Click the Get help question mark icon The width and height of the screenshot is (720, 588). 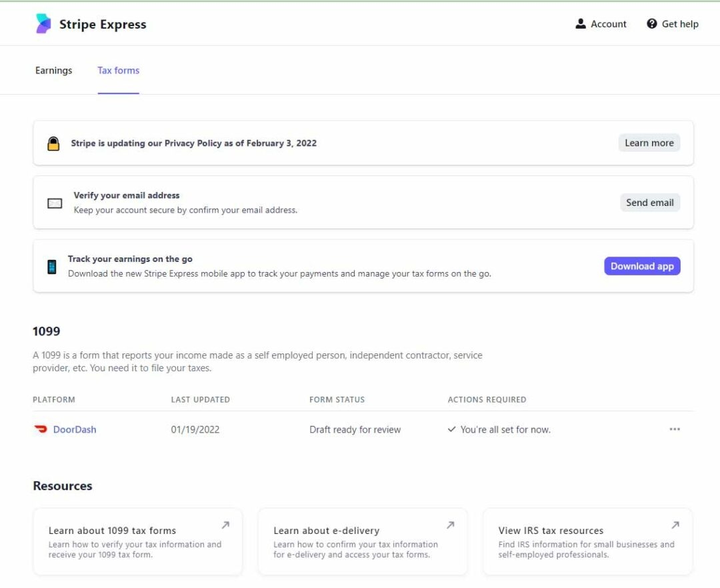tap(651, 23)
